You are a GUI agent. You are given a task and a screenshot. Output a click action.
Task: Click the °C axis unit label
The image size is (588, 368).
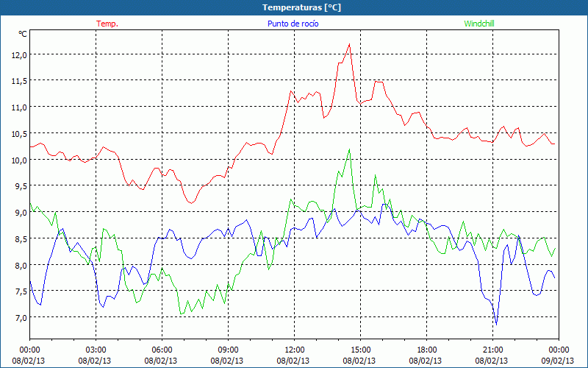click(23, 34)
